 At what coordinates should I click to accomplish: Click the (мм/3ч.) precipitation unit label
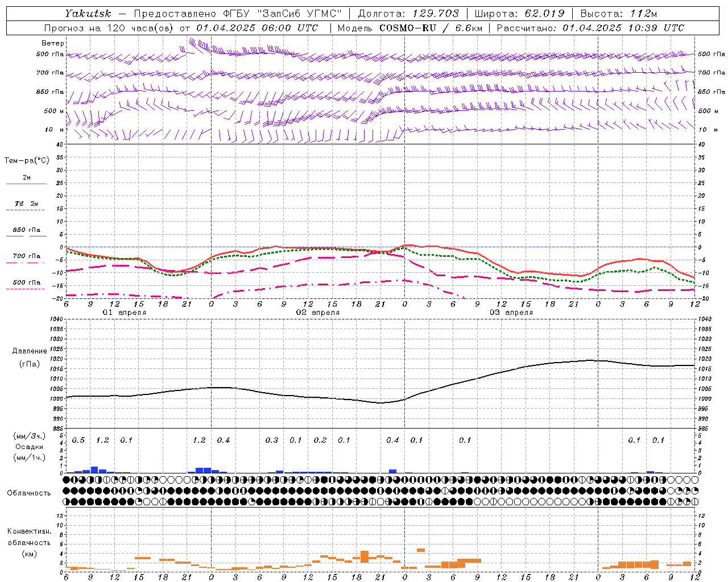[30, 436]
